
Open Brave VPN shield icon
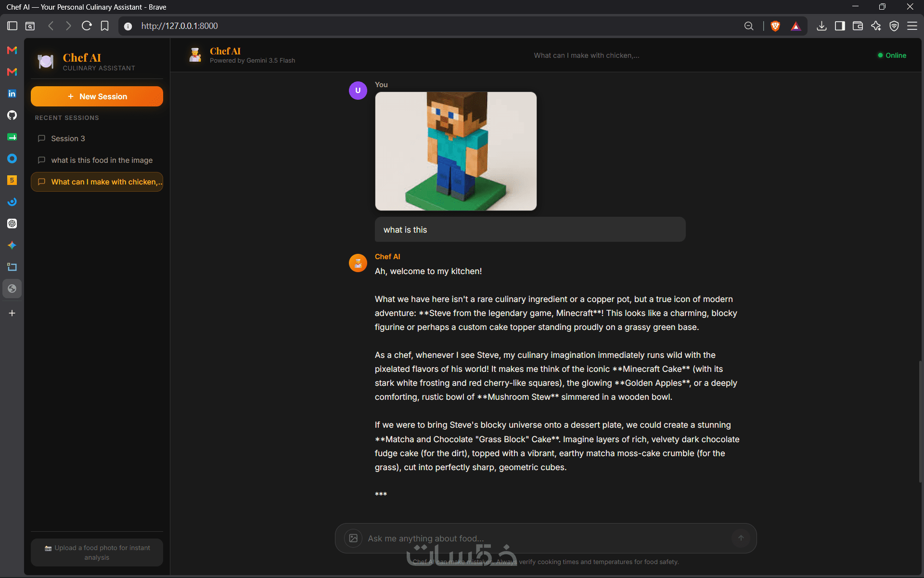point(894,26)
